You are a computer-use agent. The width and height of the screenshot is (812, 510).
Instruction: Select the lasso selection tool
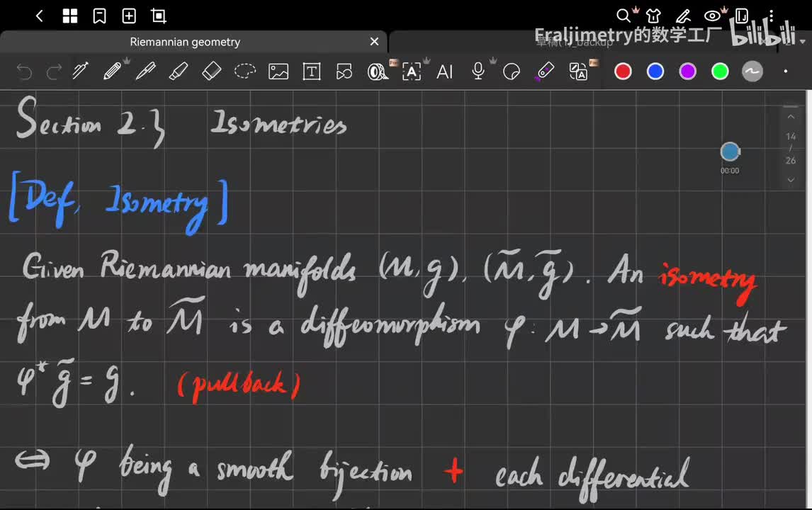tap(245, 71)
